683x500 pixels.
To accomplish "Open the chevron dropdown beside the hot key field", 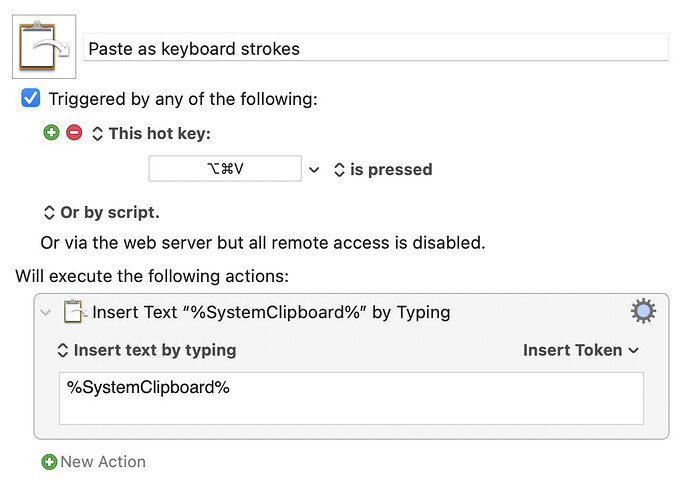I will pos(314,170).
